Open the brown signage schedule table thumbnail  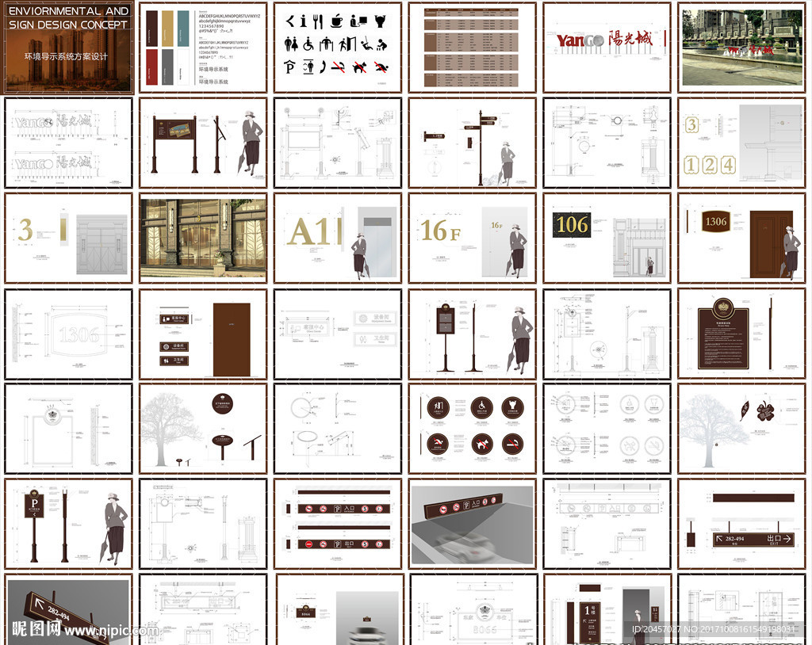pos(472,48)
